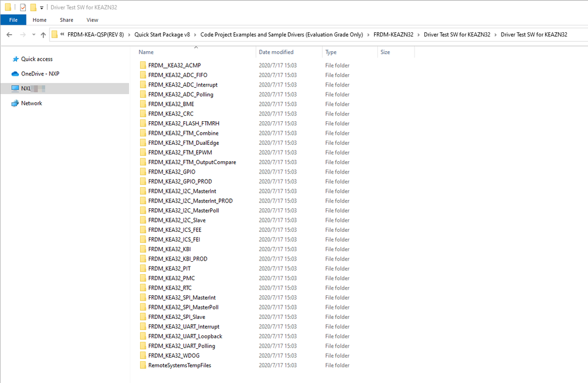The width and height of the screenshot is (588, 383).
Task: Select the FRDM_KEA32_SPI_MasterPoll folder name
Action: pyautogui.click(x=184, y=307)
